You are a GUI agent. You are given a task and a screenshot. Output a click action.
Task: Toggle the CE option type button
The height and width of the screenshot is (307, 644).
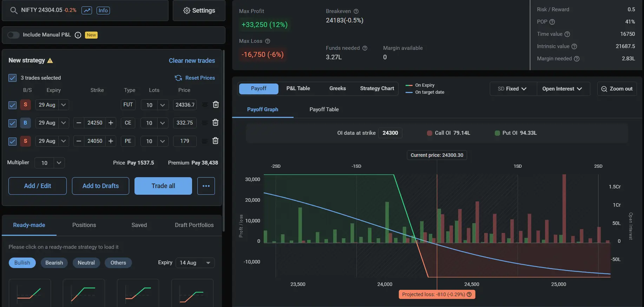click(128, 123)
